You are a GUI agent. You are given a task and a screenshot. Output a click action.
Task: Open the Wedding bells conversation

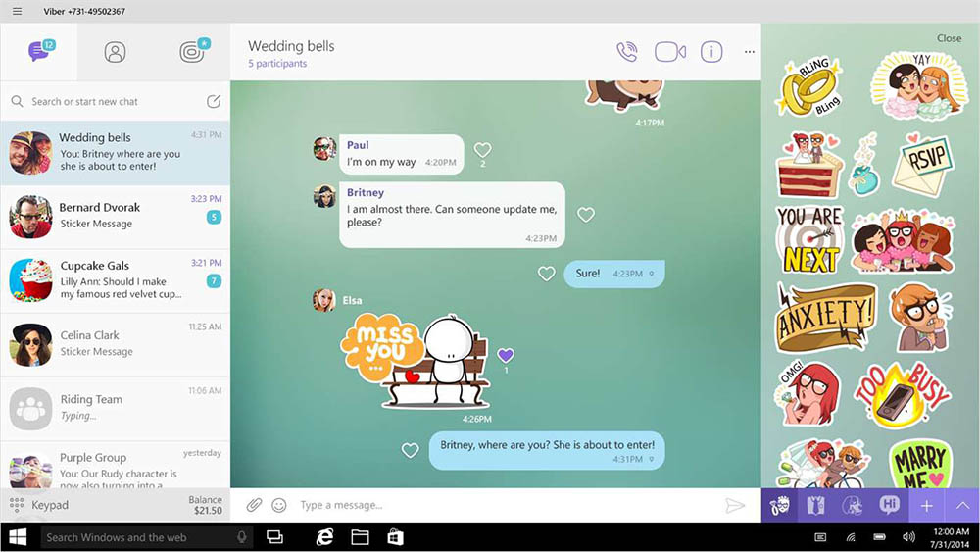click(x=115, y=153)
